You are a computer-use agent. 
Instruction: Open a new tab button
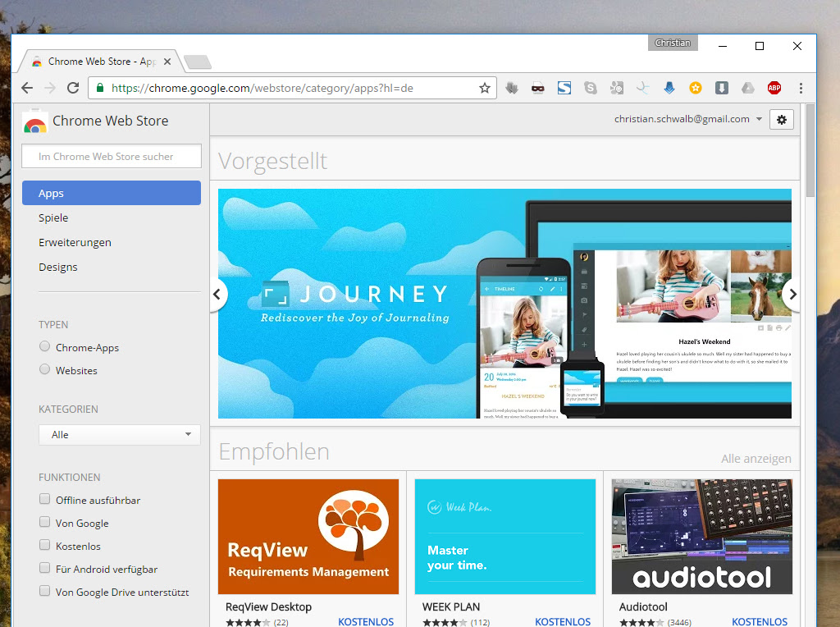pyautogui.click(x=197, y=62)
